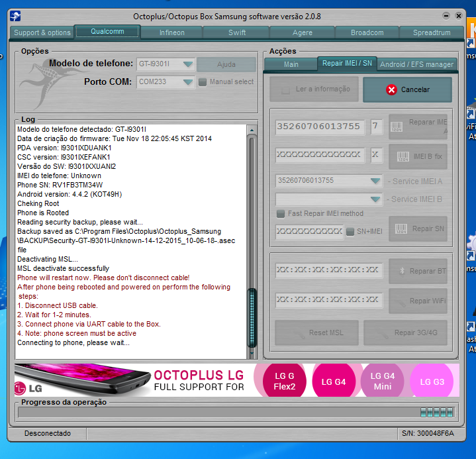Click the LG G4 banner circle
The width and height of the screenshot is (476, 459).
(333, 382)
